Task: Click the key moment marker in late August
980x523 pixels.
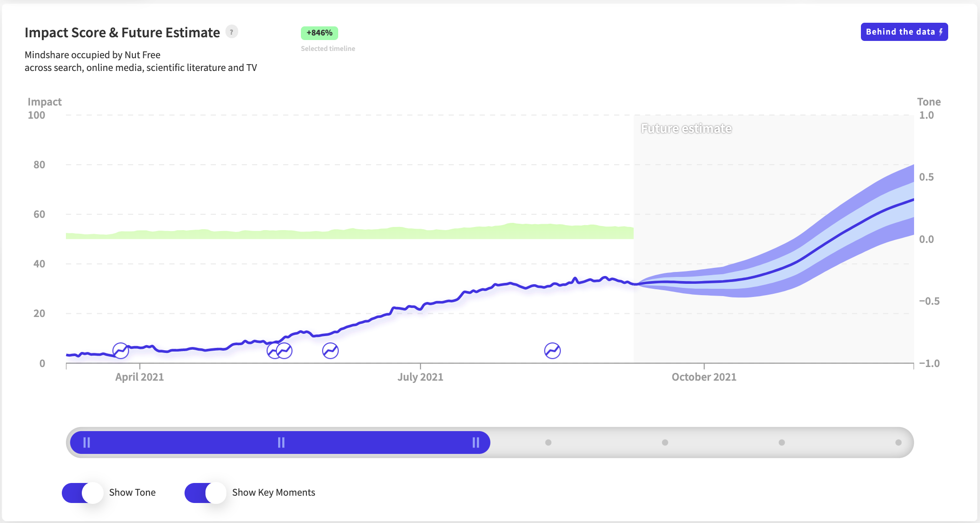Action: point(552,351)
